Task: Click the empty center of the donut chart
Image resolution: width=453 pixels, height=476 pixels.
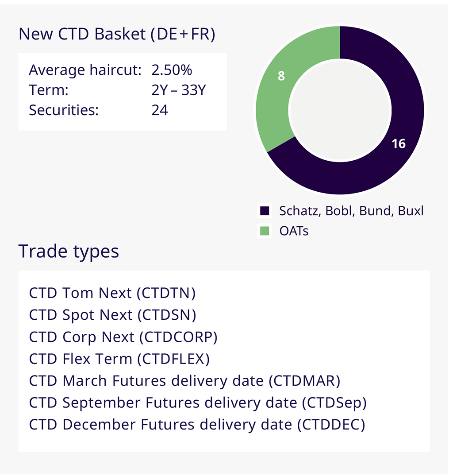Action: coord(340,111)
